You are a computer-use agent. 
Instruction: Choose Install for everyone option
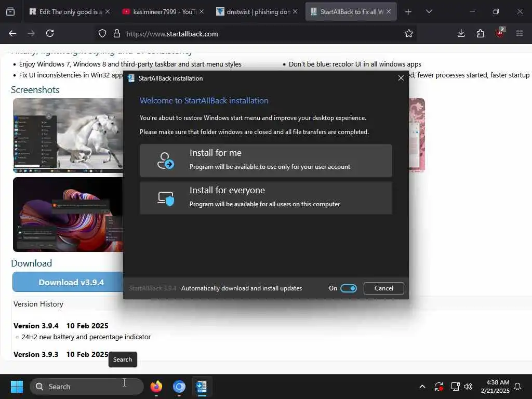click(x=265, y=198)
